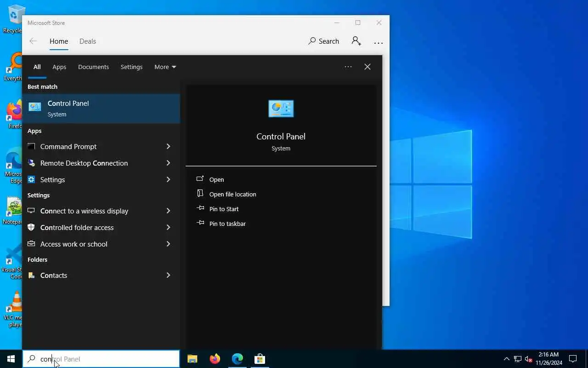Click the taskbar search input field
The height and width of the screenshot is (368, 588).
101,359
